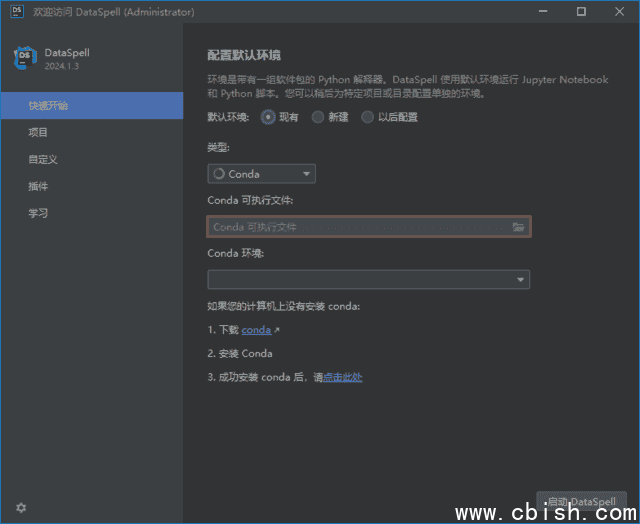Open the conda download link

(x=256, y=330)
